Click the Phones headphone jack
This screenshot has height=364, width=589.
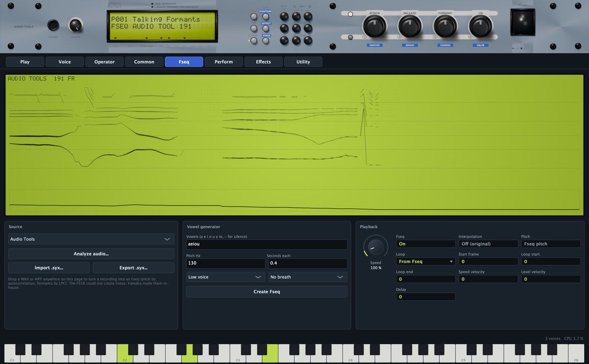pos(53,26)
